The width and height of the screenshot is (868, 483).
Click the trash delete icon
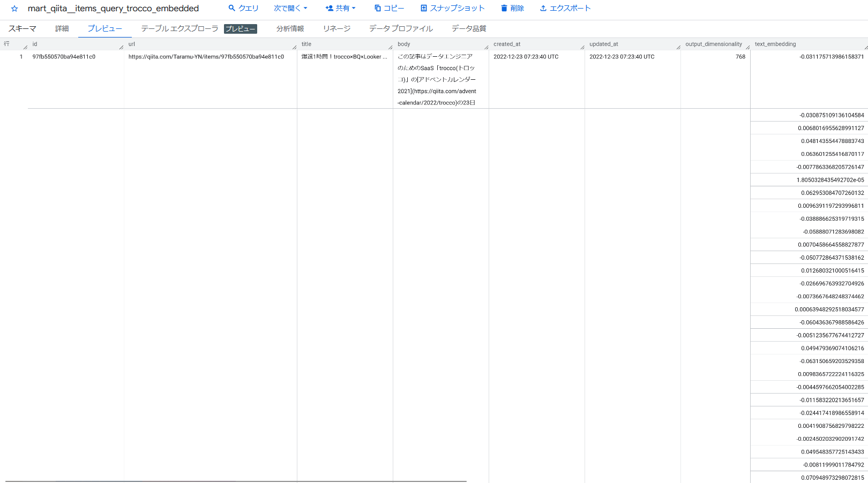[504, 8]
